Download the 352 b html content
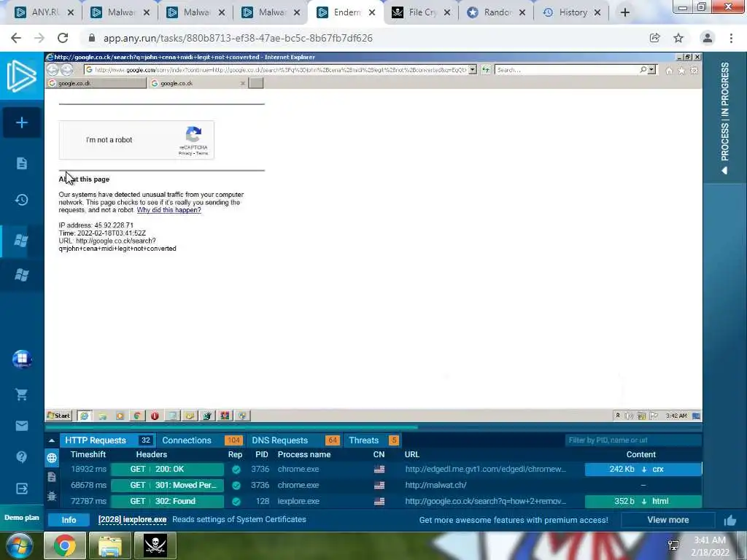The height and width of the screenshot is (560, 747). point(643,501)
